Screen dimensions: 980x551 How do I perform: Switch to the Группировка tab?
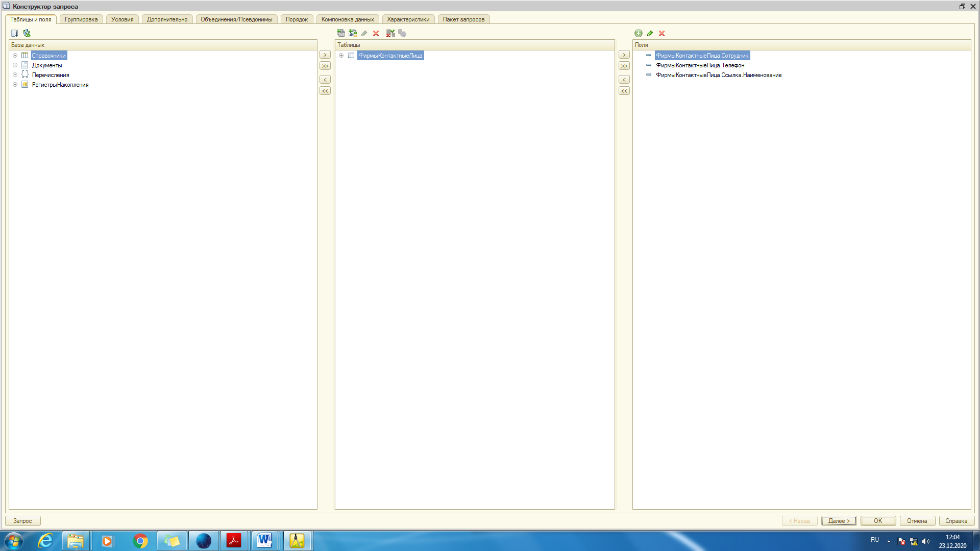coord(81,19)
